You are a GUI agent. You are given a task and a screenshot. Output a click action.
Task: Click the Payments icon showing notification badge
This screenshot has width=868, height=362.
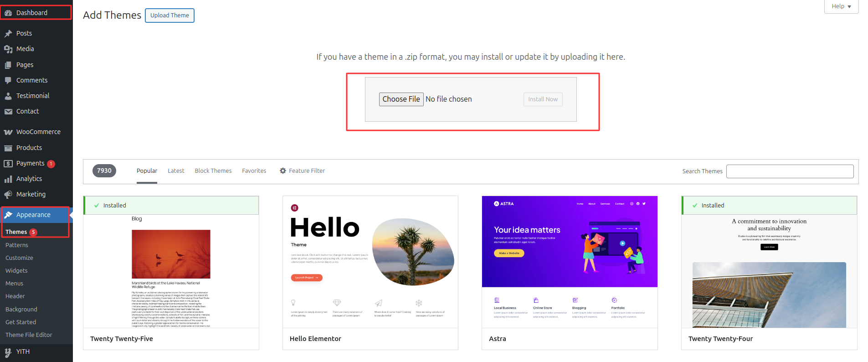click(x=9, y=163)
